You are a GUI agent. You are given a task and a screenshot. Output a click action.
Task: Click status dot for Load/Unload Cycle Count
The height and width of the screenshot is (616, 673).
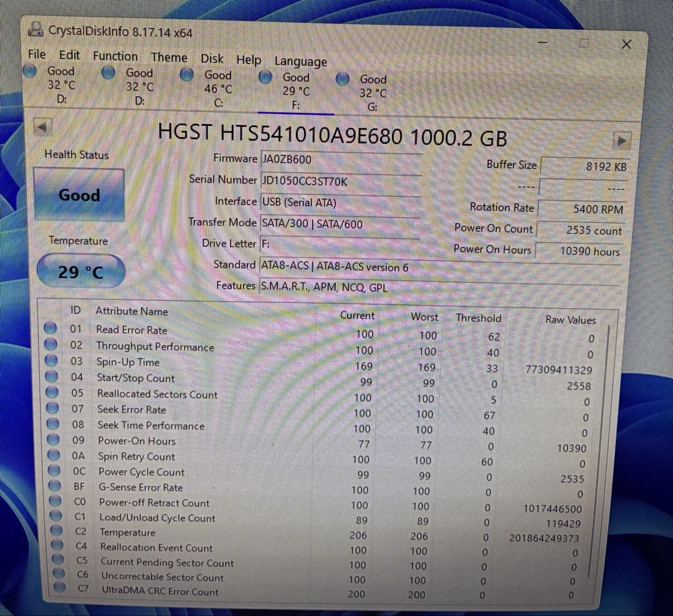point(56,515)
